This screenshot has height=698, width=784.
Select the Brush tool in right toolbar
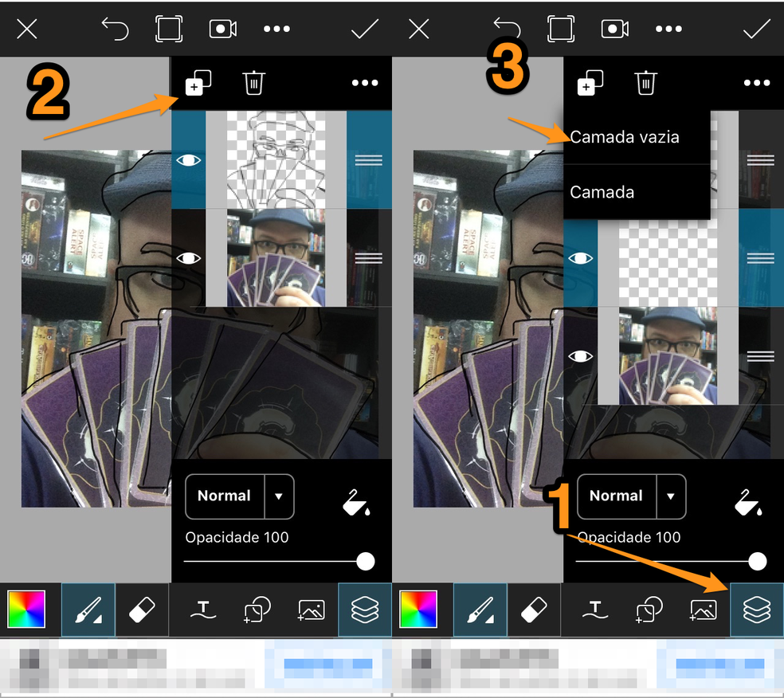click(x=480, y=610)
